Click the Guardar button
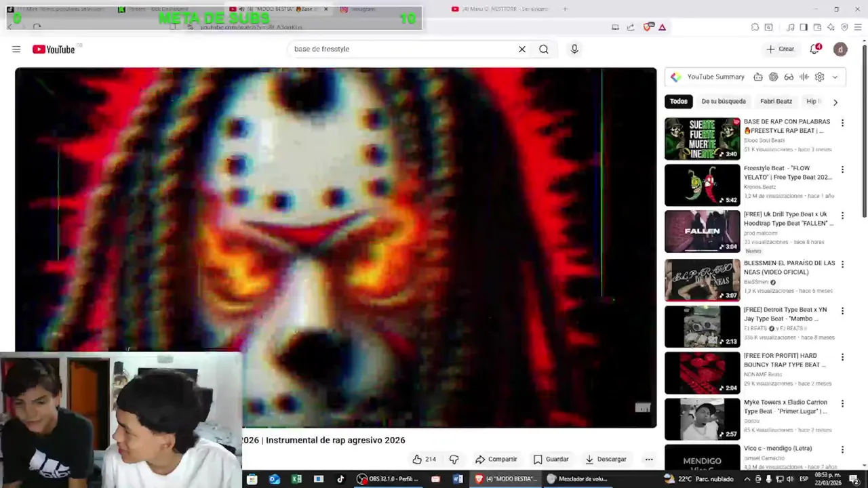 pyautogui.click(x=551, y=459)
